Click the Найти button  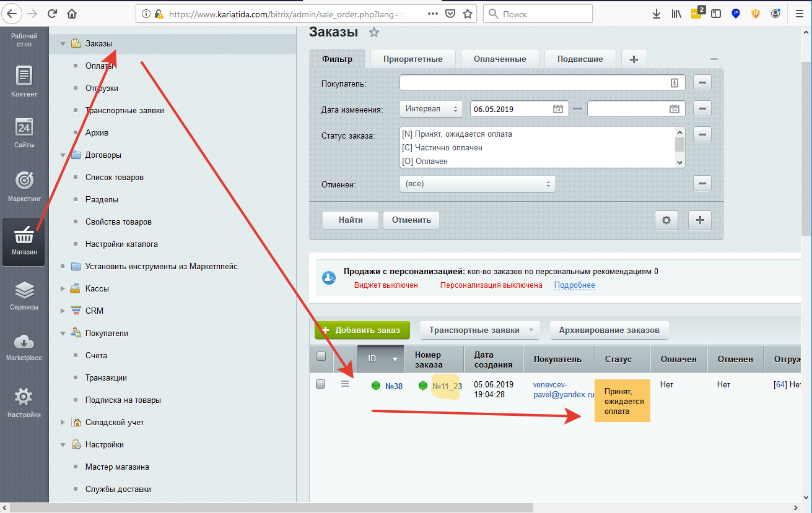350,220
